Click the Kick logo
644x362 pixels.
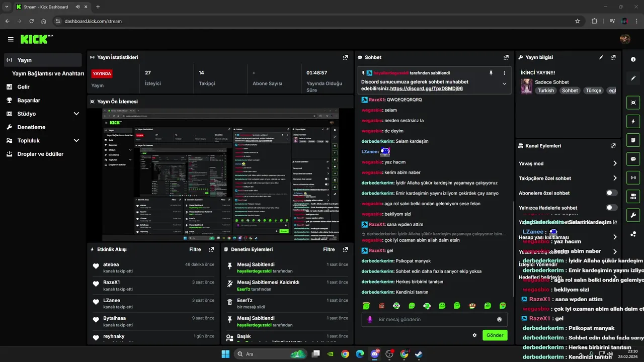coord(36,39)
